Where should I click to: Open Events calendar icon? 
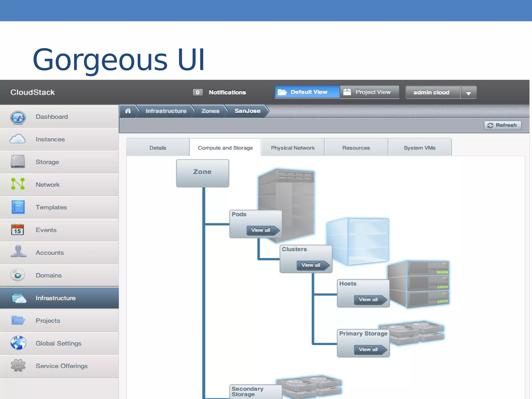tap(17, 230)
